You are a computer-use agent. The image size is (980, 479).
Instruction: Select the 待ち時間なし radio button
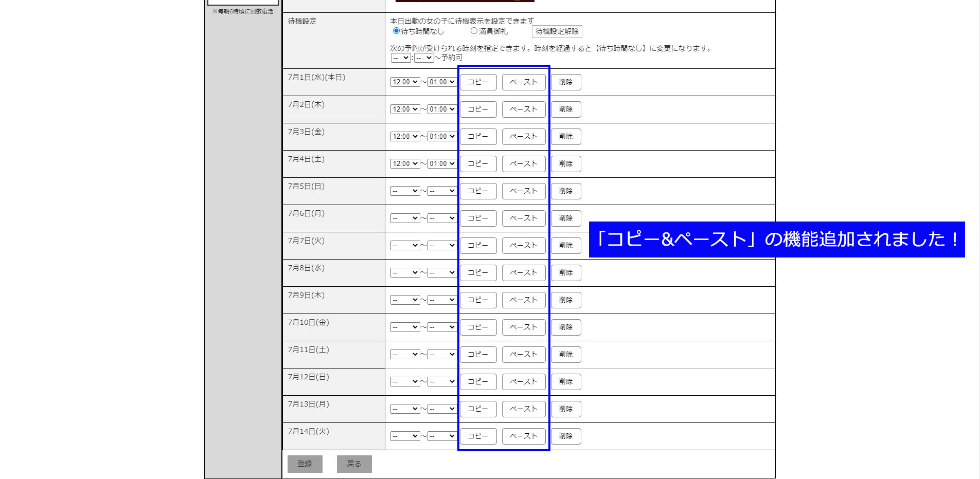point(396,31)
